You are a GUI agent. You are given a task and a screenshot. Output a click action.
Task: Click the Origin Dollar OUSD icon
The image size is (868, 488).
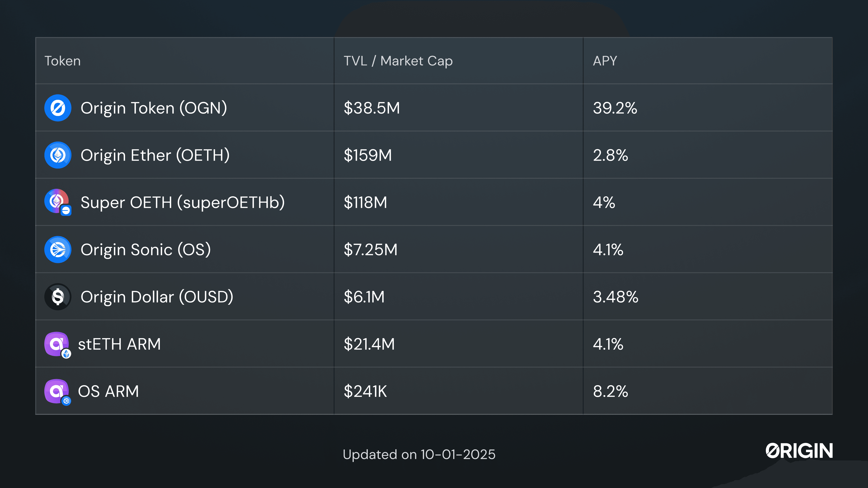point(58,297)
